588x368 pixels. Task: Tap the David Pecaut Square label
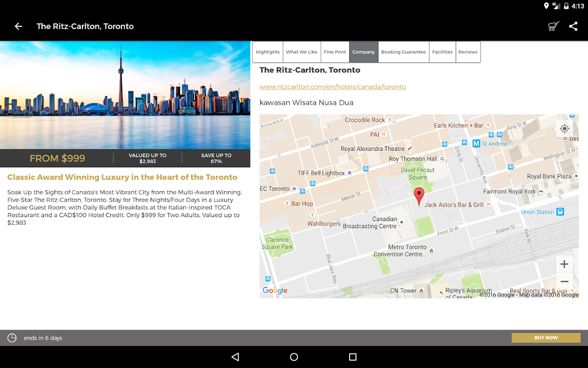pos(418,173)
